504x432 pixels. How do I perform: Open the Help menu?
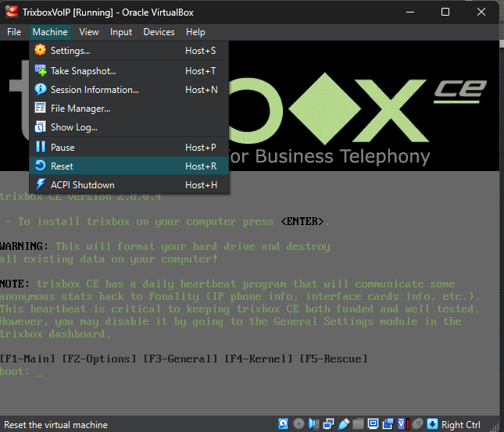pos(195,32)
